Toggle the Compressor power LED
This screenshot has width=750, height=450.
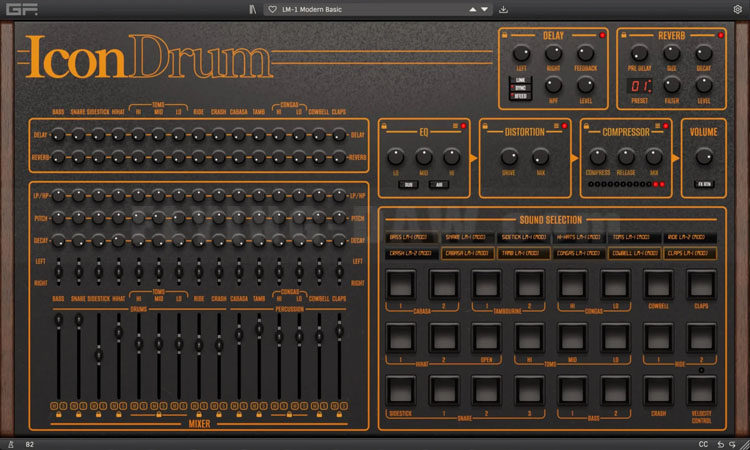click(x=665, y=126)
